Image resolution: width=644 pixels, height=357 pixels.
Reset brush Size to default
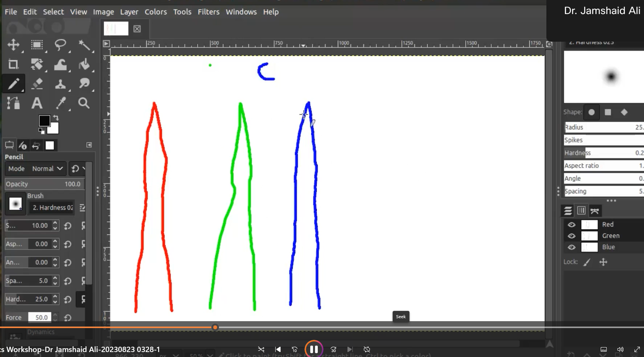click(68, 226)
